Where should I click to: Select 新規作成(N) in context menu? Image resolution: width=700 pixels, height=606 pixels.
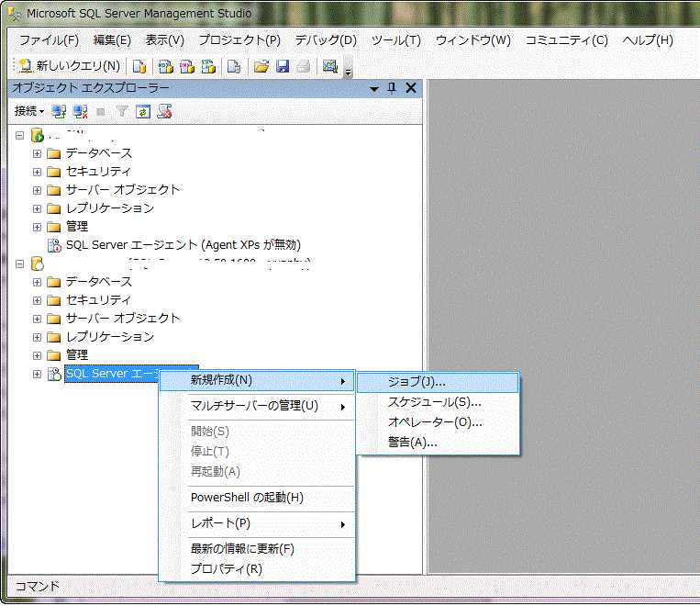257,381
